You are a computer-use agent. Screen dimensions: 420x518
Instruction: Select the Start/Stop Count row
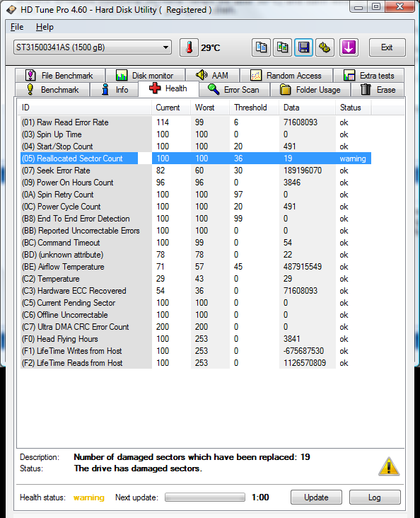[196, 146]
